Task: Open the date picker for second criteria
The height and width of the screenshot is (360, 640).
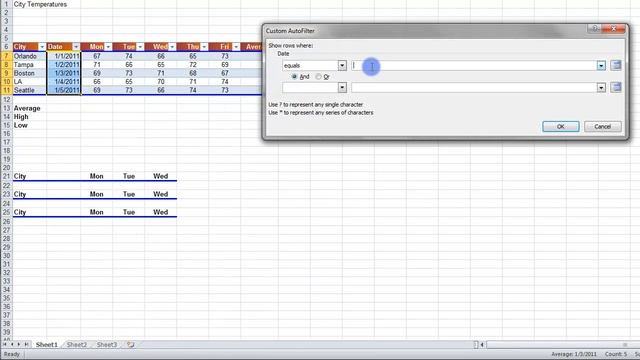Action: pos(616,87)
